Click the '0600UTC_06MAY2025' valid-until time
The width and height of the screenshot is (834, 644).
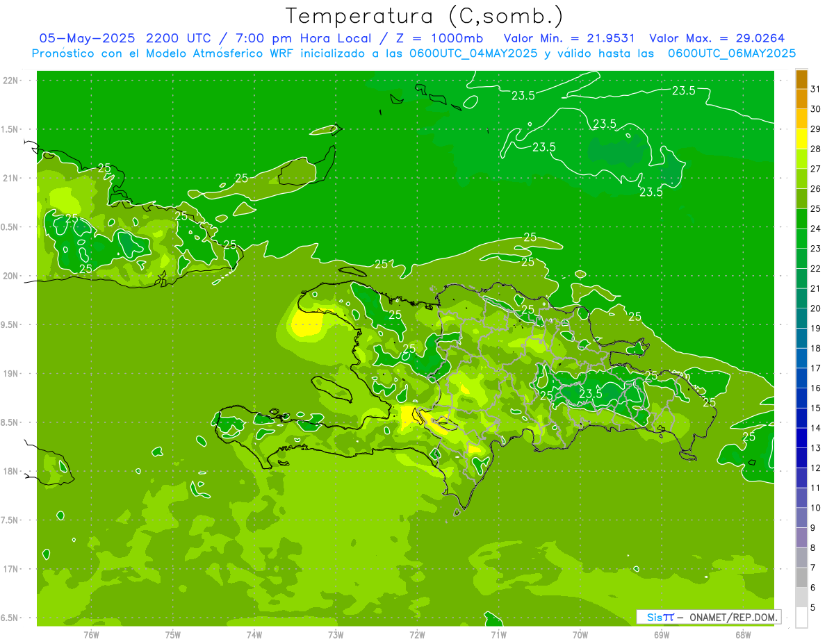tap(732, 53)
